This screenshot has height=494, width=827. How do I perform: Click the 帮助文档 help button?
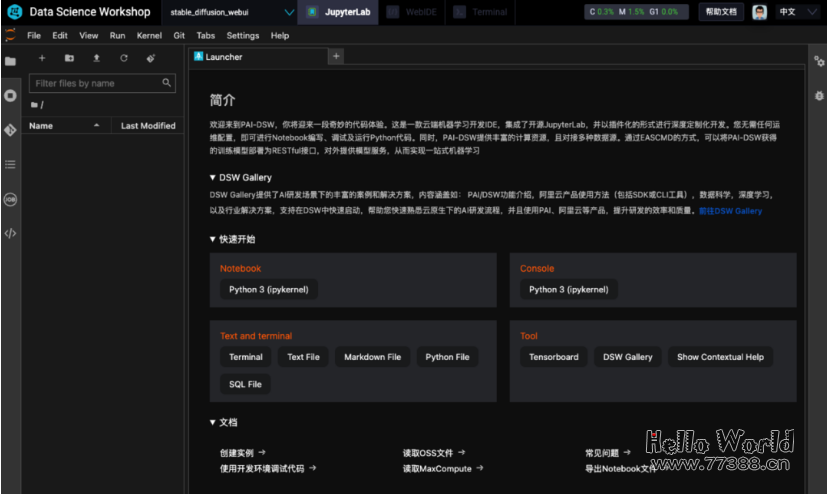click(721, 12)
